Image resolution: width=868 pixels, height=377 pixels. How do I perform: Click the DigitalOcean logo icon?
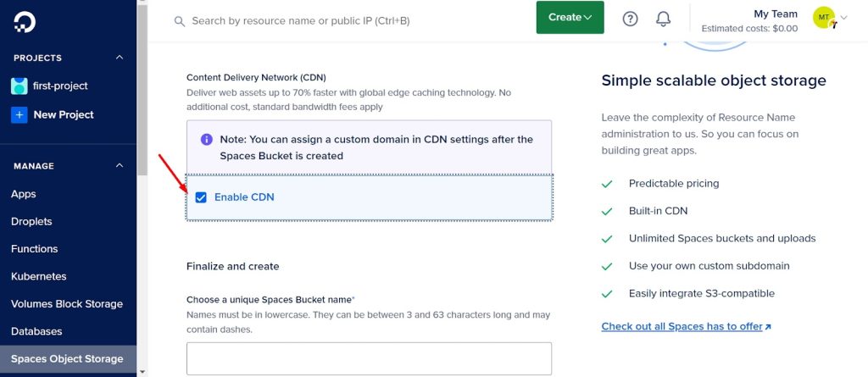[25, 23]
